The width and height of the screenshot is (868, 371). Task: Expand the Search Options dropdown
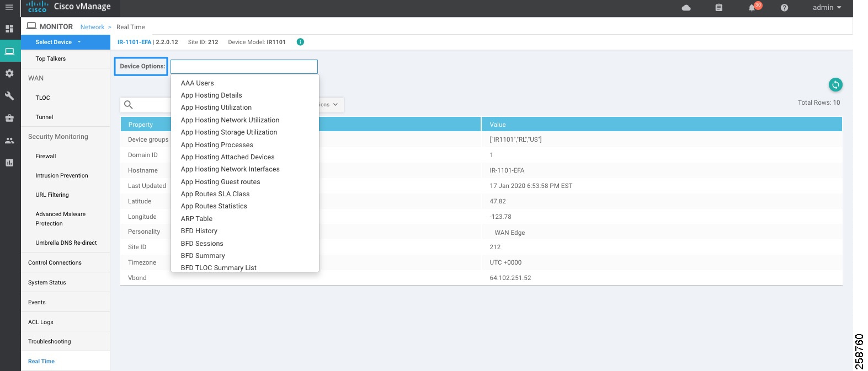(330, 105)
